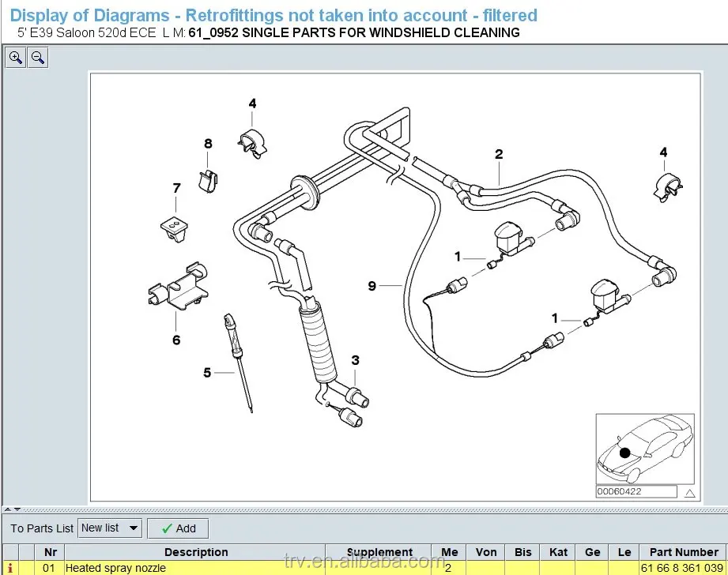The width and height of the screenshot is (728, 575).
Task: Click the Description column header
Action: 195,552
